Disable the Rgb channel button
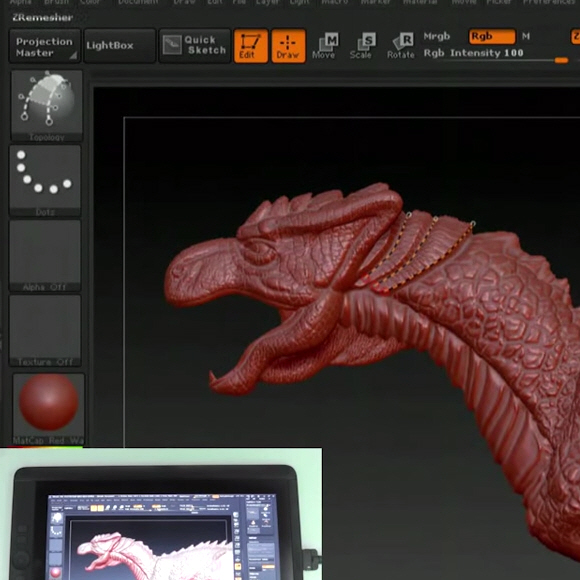Image resolution: width=580 pixels, height=580 pixels. point(492,36)
